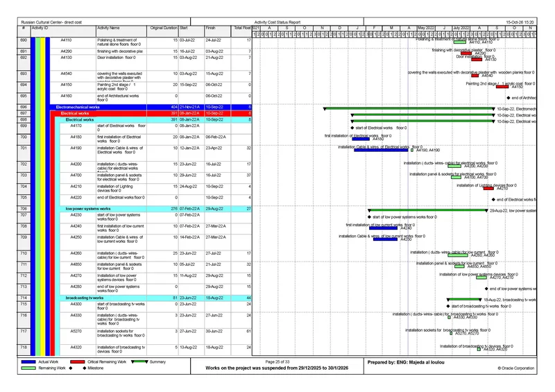Click milestone diamond 'start of broadcasting tv works'

click(448, 306)
